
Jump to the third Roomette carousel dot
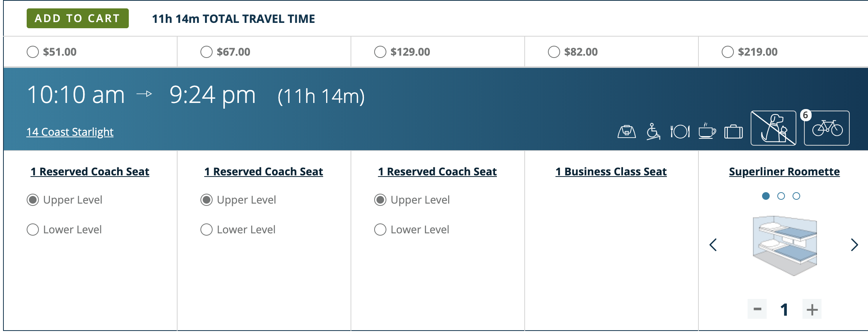click(796, 196)
